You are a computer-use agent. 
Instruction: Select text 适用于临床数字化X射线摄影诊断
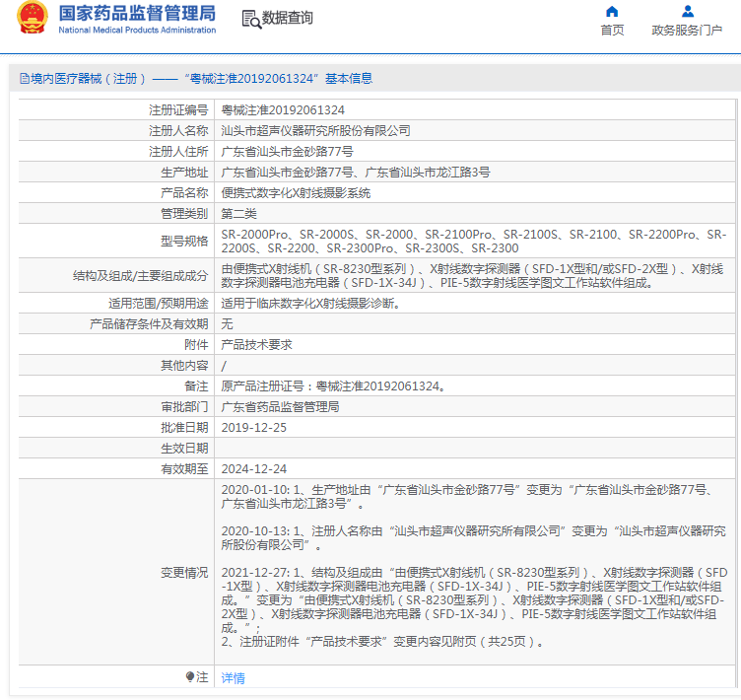tap(310, 304)
